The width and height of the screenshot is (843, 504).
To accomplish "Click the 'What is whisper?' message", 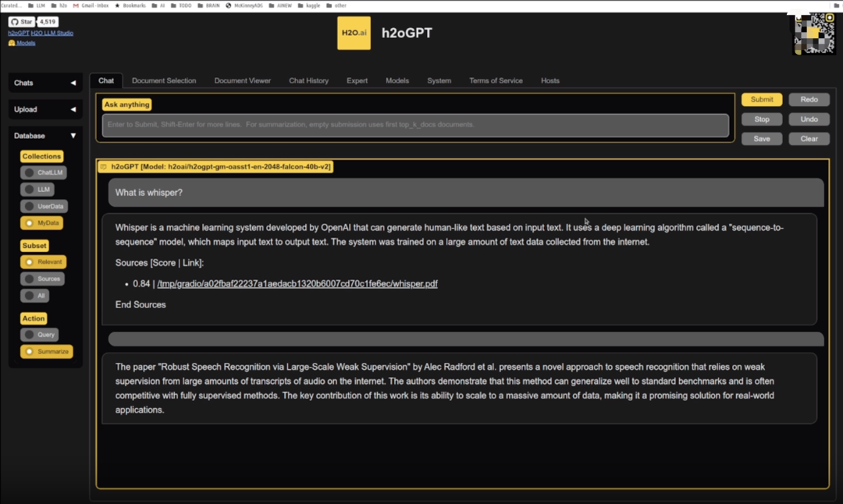I will pyautogui.click(x=465, y=193).
